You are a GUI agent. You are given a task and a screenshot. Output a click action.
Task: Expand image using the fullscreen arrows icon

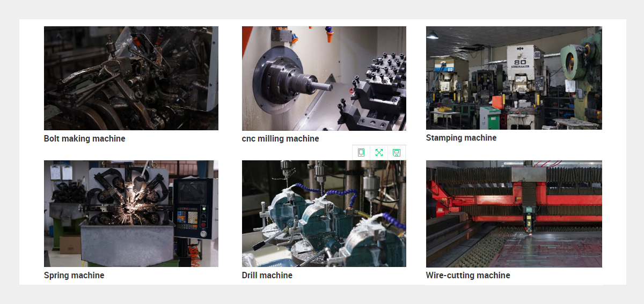click(x=379, y=153)
